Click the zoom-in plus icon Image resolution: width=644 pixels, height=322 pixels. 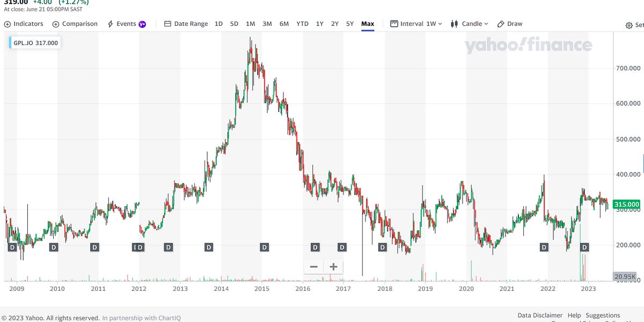click(x=333, y=266)
